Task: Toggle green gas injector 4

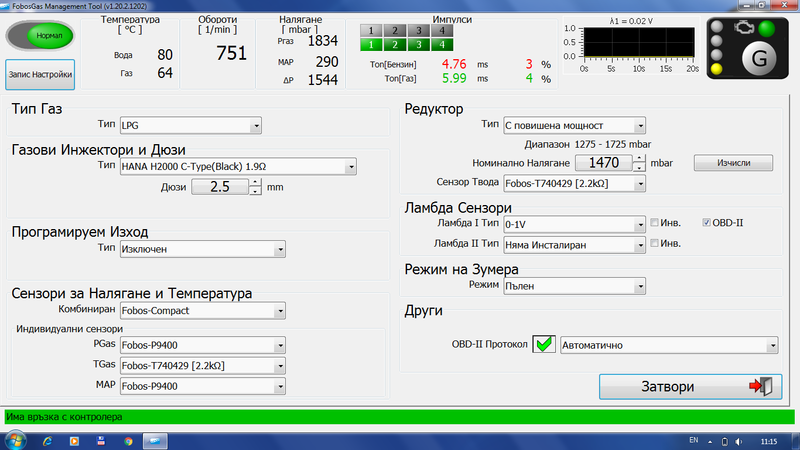Action: pyautogui.click(x=442, y=44)
